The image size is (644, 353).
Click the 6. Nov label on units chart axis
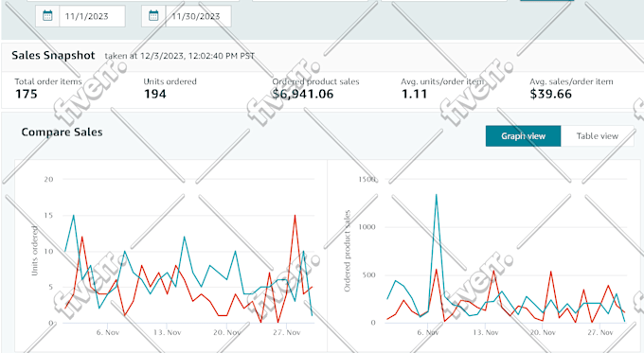(108, 332)
